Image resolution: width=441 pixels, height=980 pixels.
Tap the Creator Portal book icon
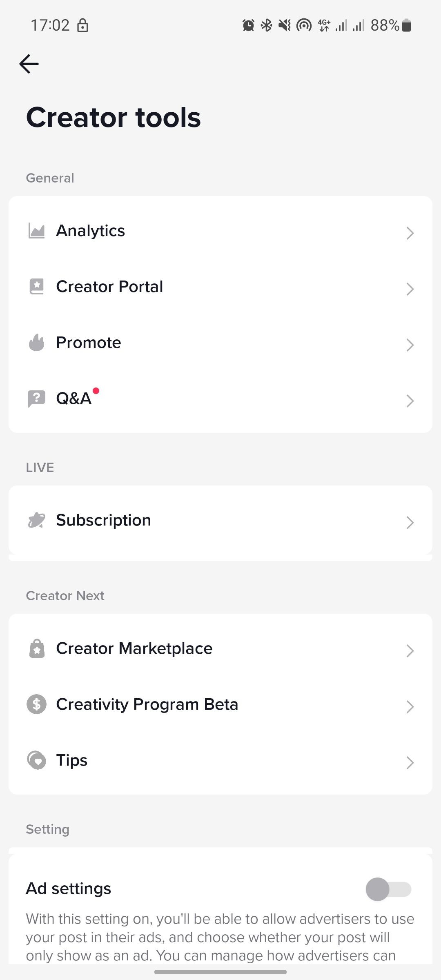coord(36,287)
